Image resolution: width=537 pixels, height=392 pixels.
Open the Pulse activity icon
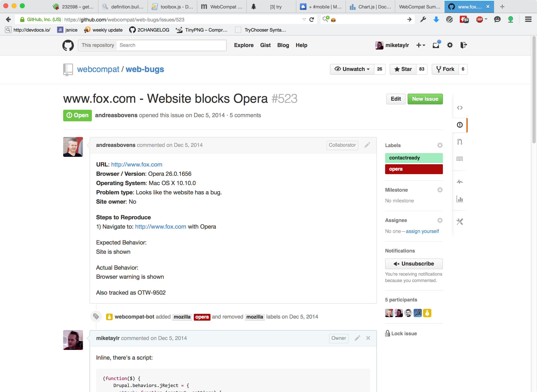coord(460,182)
